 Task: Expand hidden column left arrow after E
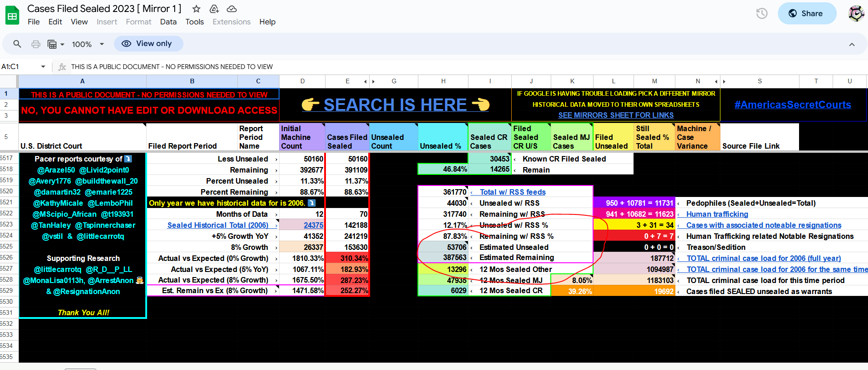click(365, 81)
